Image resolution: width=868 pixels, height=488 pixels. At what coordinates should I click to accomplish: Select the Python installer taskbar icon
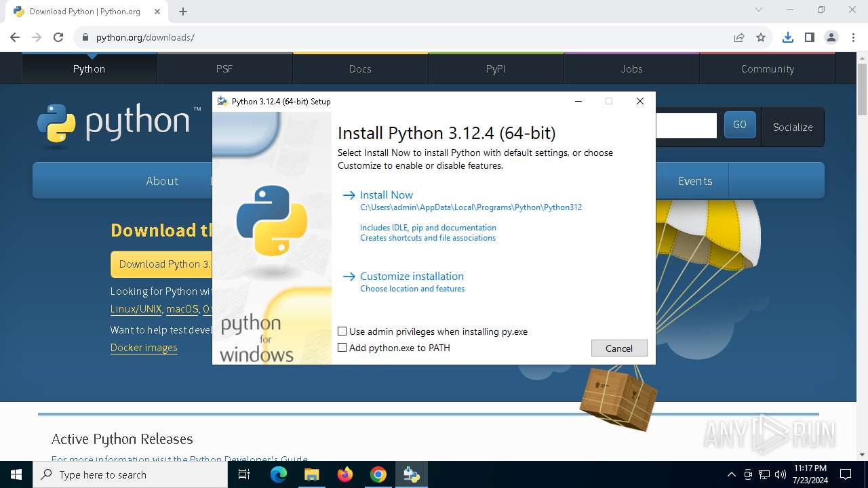click(412, 474)
